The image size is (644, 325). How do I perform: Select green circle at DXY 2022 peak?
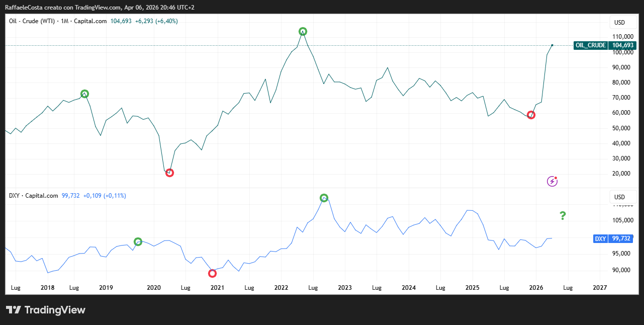point(324,198)
